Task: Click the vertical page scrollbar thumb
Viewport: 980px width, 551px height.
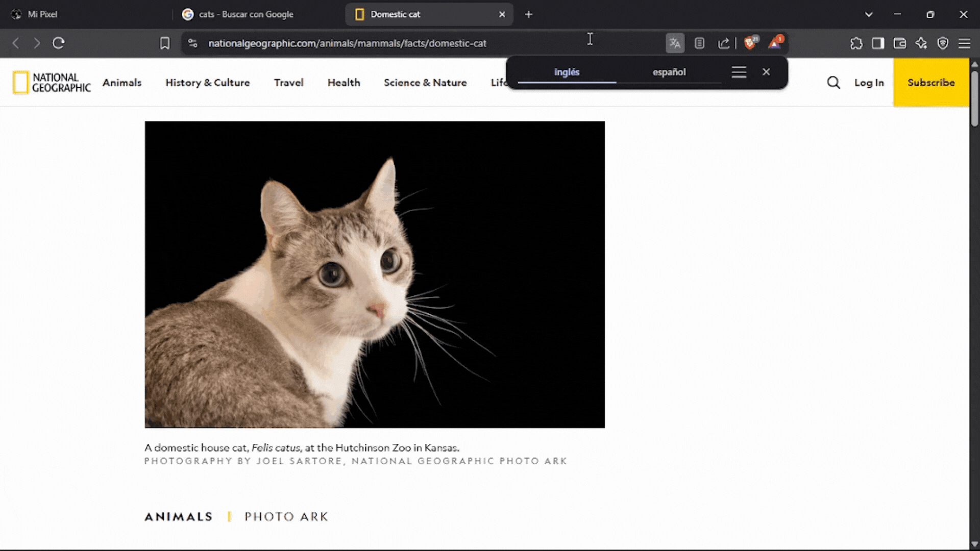Action: 974,98
